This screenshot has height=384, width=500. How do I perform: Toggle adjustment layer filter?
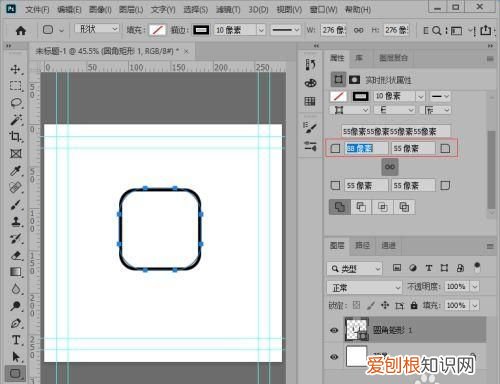click(413, 268)
